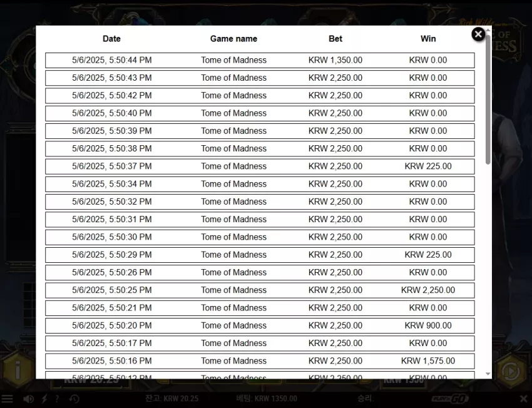
Task: Click the Date column header
Action: pos(111,39)
